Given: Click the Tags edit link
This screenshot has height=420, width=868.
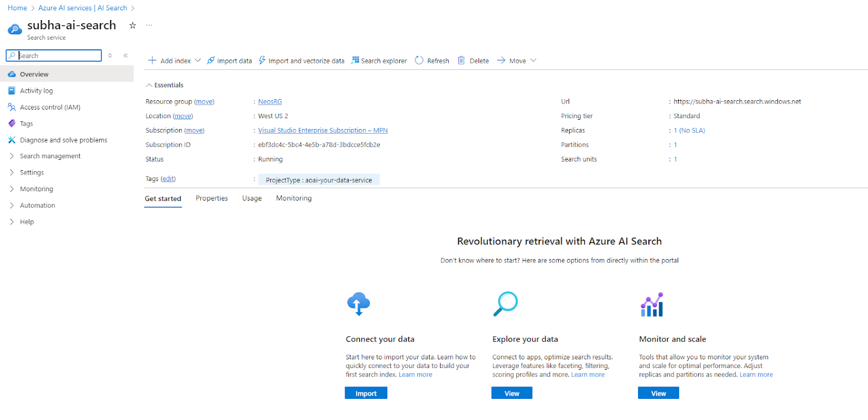Looking at the screenshot, I should coord(168,179).
